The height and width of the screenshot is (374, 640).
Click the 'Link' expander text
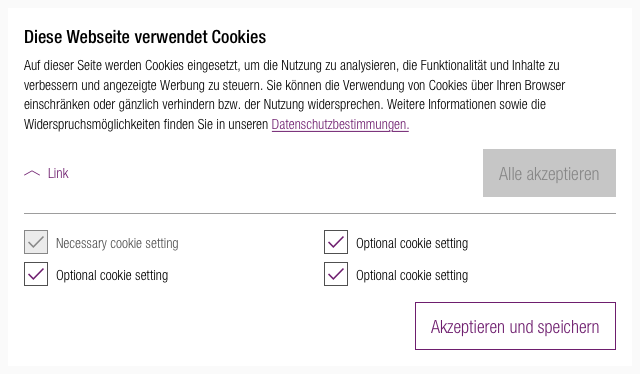coord(58,174)
